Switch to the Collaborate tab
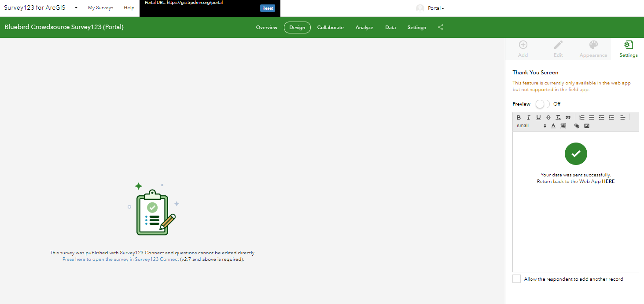Viewport: 644px width, 304px height. (330, 27)
